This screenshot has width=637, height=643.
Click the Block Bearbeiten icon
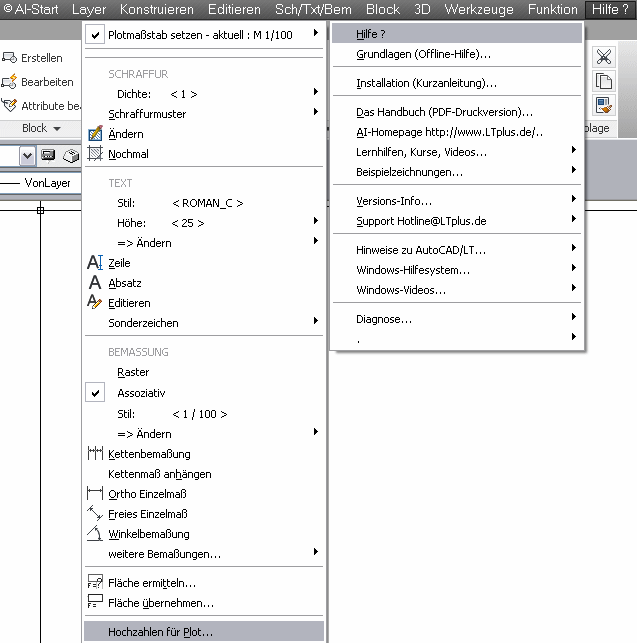point(9,82)
